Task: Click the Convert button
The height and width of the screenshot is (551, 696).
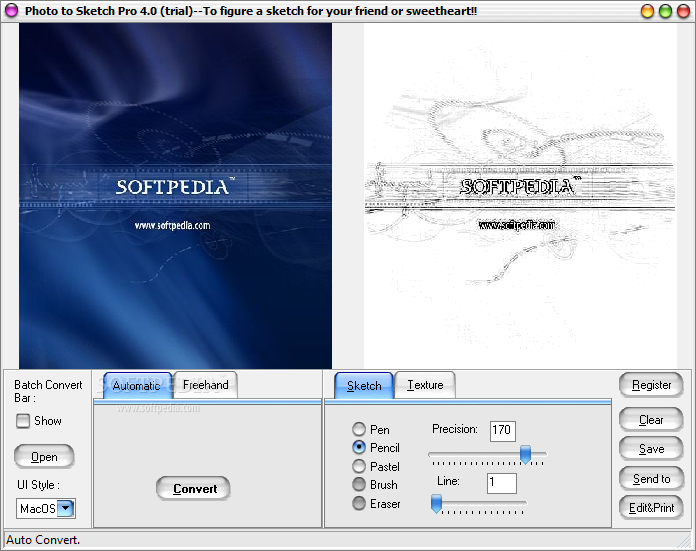Action: 194,488
